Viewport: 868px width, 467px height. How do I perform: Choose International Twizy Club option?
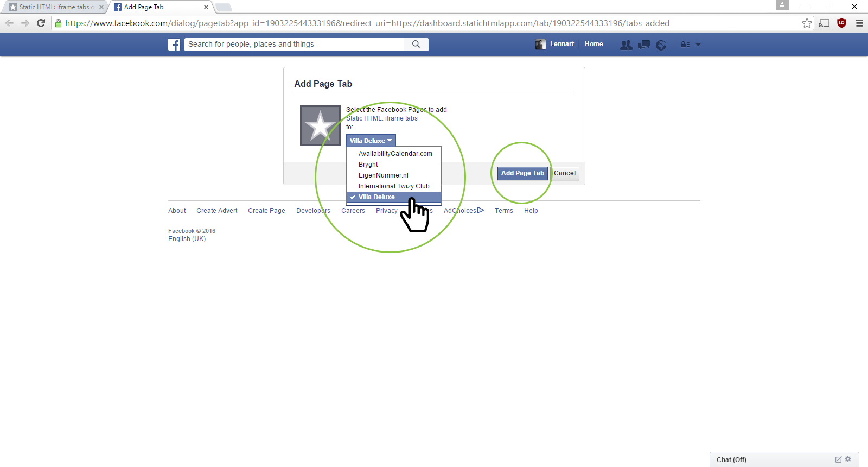394,186
